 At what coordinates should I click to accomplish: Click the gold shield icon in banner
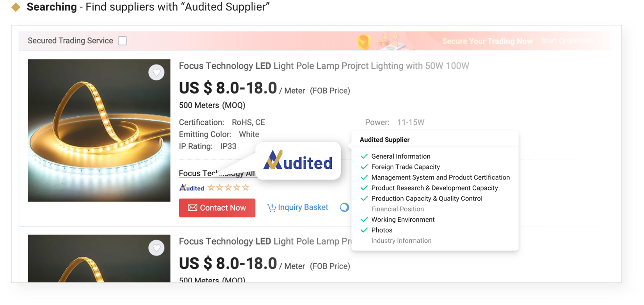tap(364, 42)
